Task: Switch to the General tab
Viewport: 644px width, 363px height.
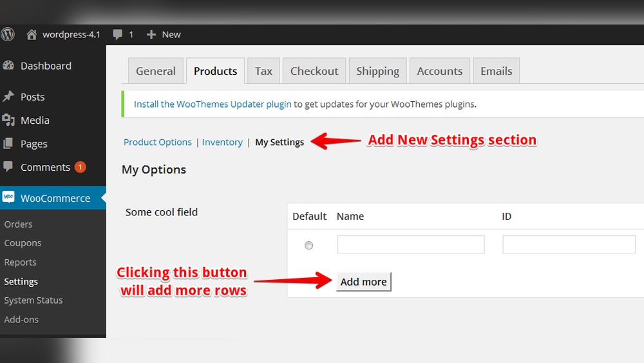Action: point(156,71)
